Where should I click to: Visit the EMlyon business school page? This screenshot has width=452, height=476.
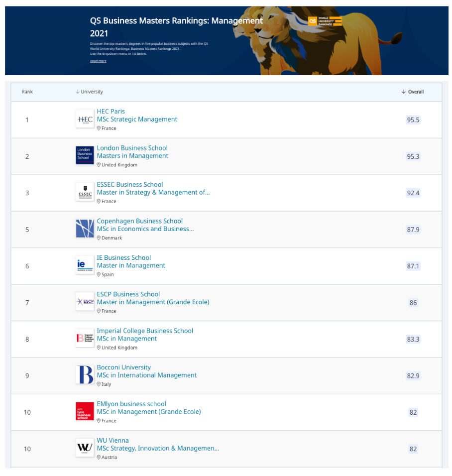131,404
